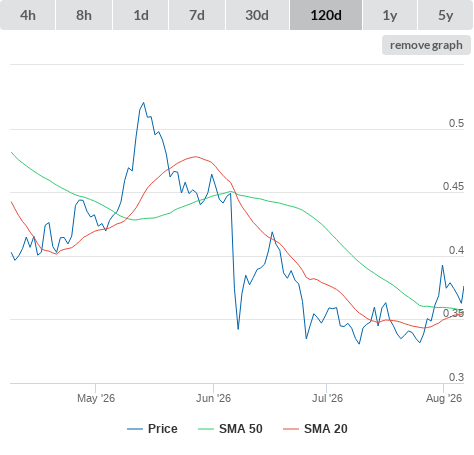
Task: Click the Aug '26 axis label
Action: [x=444, y=398]
